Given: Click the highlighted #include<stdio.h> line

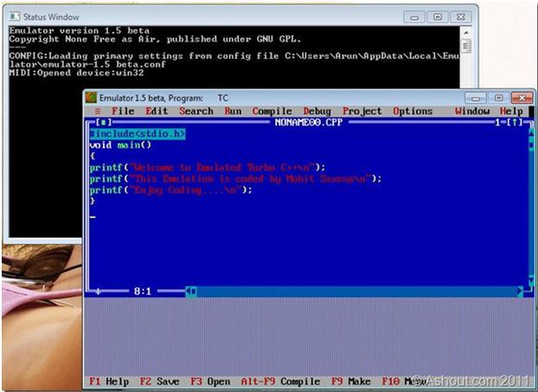Looking at the screenshot, I should tap(138, 134).
